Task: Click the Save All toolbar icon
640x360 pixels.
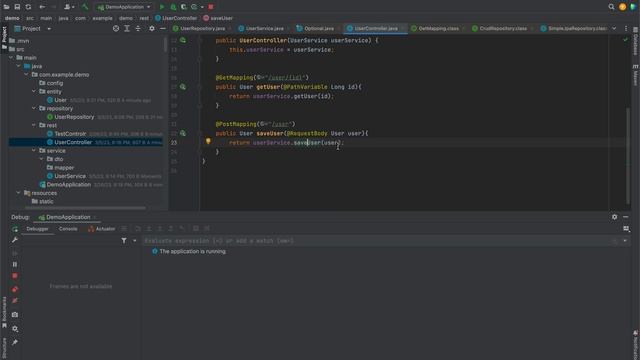Action: [x=17, y=7]
